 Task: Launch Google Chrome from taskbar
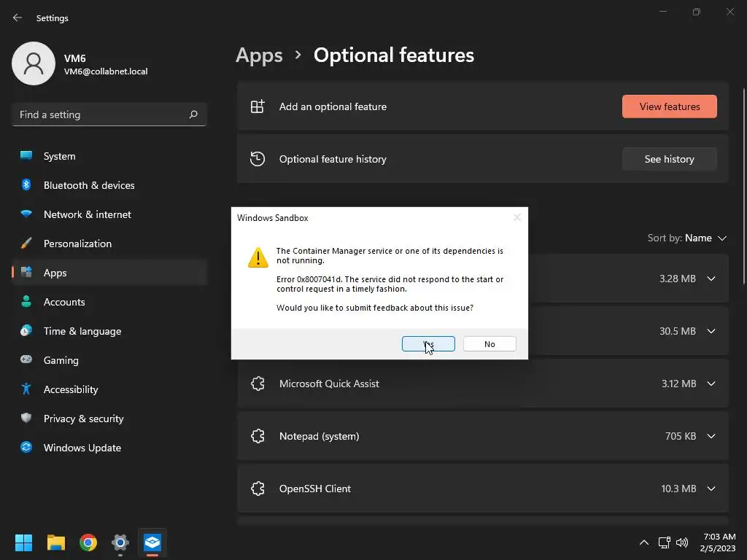tap(88, 542)
